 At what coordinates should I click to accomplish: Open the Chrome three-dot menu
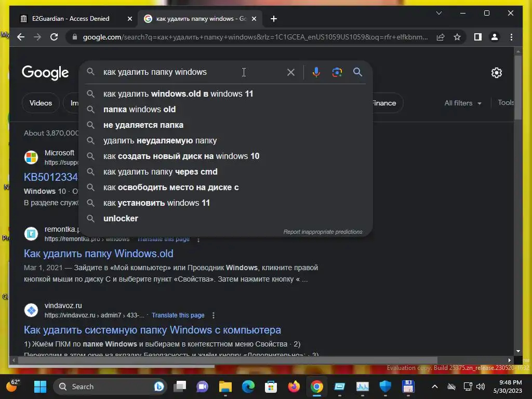click(511, 37)
